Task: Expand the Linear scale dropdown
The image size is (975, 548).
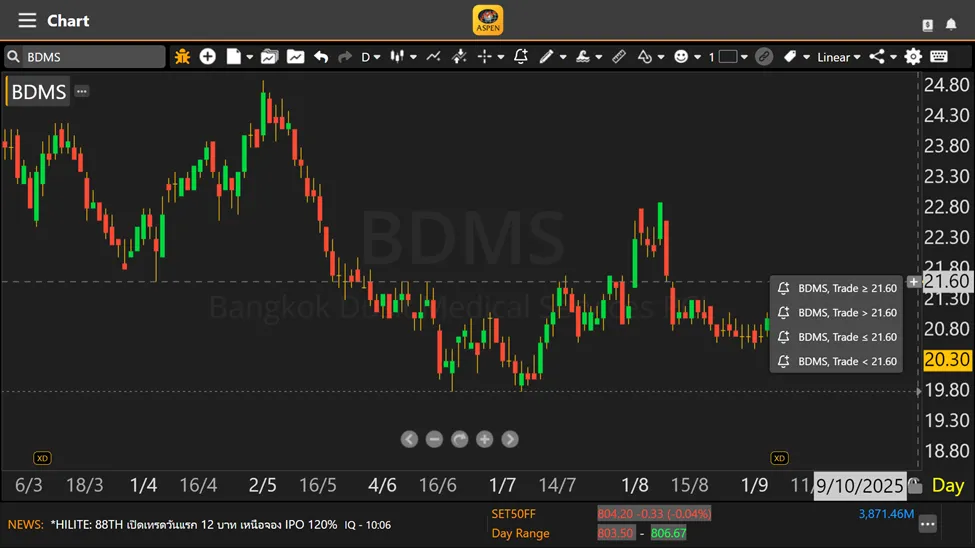Action: click(838, 57)
